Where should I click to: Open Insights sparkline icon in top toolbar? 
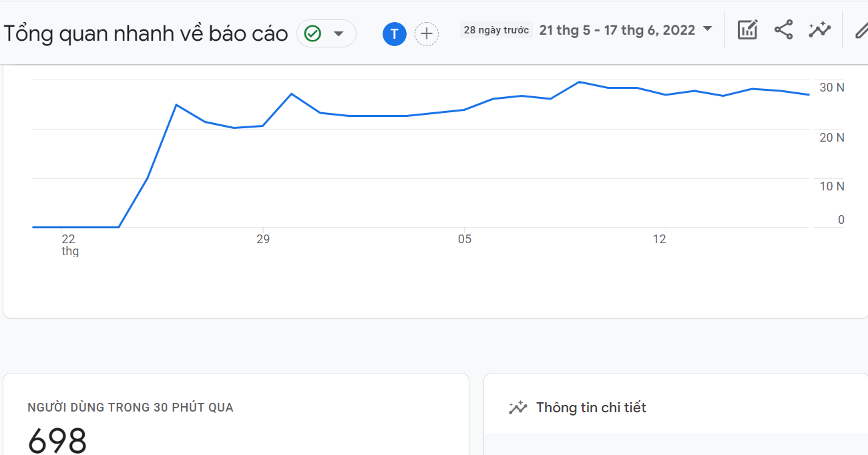[819, 30]
